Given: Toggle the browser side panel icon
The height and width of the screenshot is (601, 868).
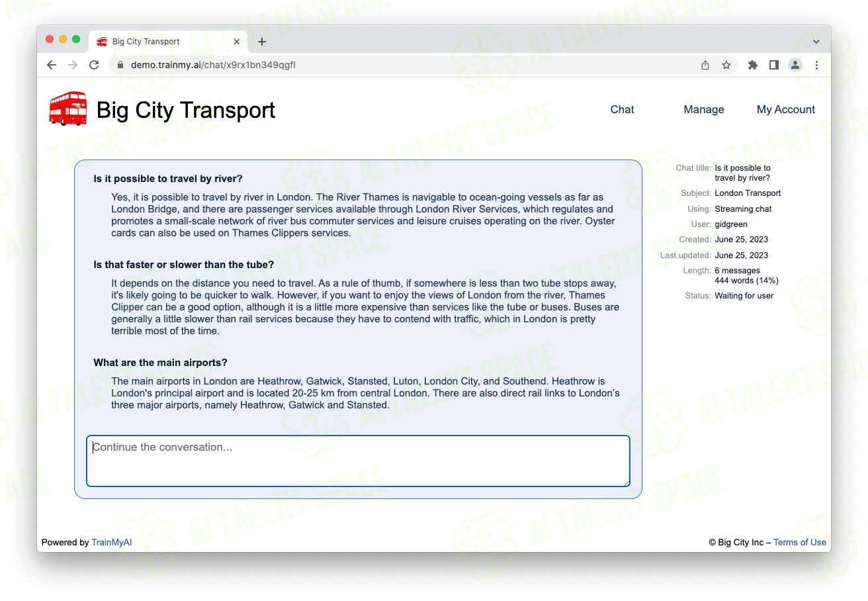Looking at the screenshot, I should click(x=774, y=65).
